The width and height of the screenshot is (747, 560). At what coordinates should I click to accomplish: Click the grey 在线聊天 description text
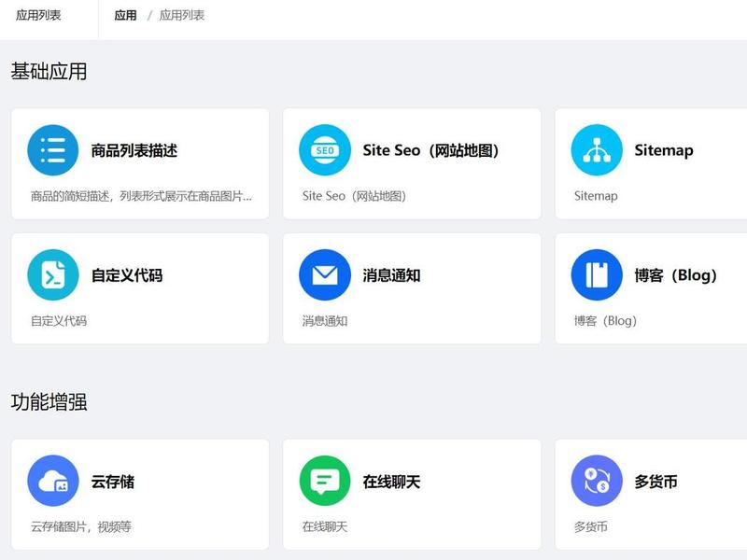[325, 527]
